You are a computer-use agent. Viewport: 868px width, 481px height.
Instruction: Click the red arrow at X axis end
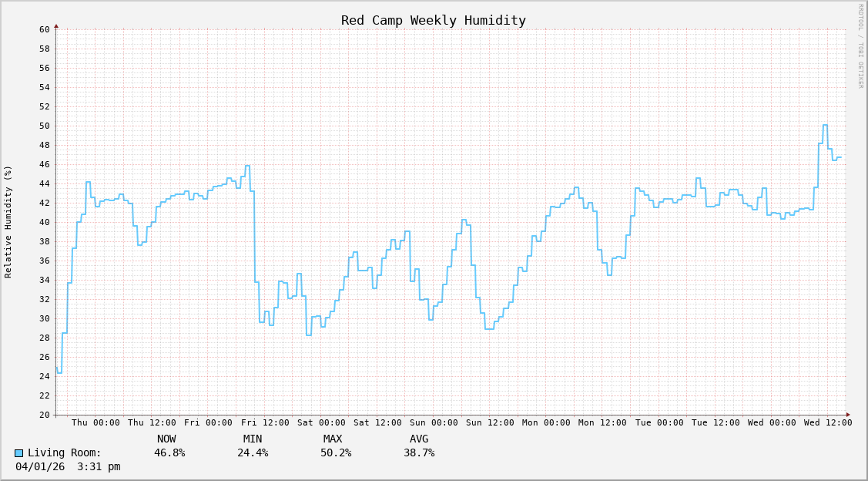(848, 415)
